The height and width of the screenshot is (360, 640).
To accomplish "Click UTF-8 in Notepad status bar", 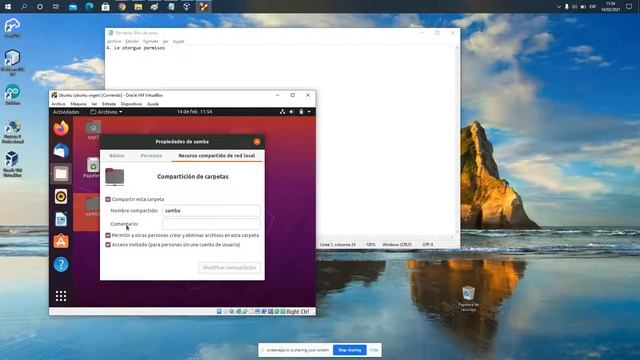I will 427,244.
